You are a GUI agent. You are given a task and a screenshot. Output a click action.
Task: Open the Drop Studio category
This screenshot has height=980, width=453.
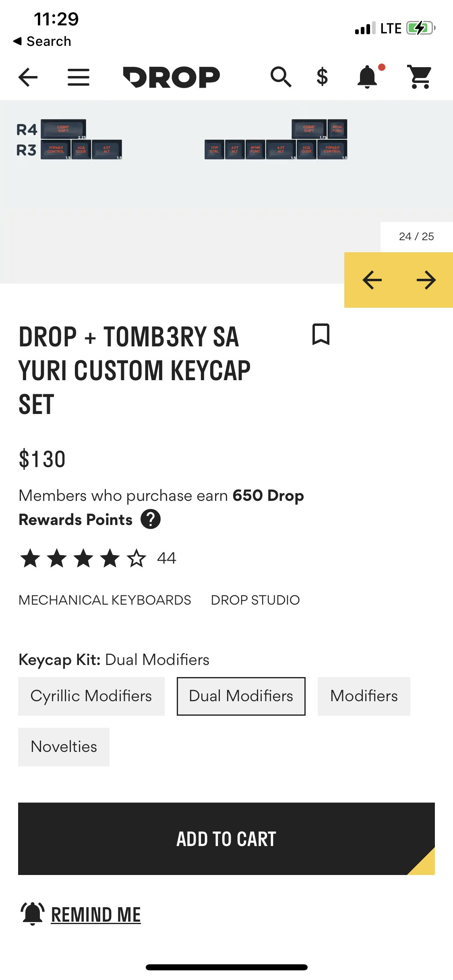coord(255,600)
